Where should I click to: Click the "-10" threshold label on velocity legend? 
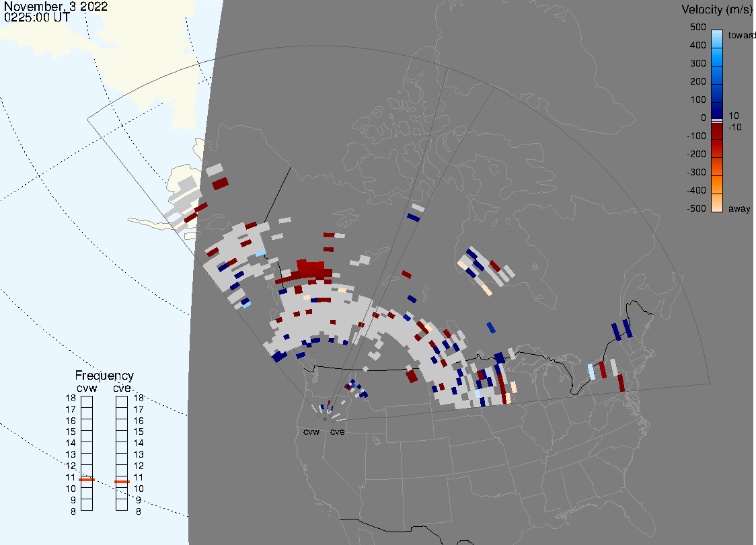[x=735, y=127]
